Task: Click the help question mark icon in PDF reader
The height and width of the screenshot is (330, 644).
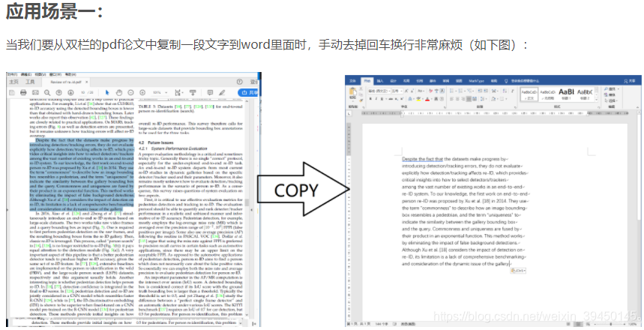Action: click(240, 82)
